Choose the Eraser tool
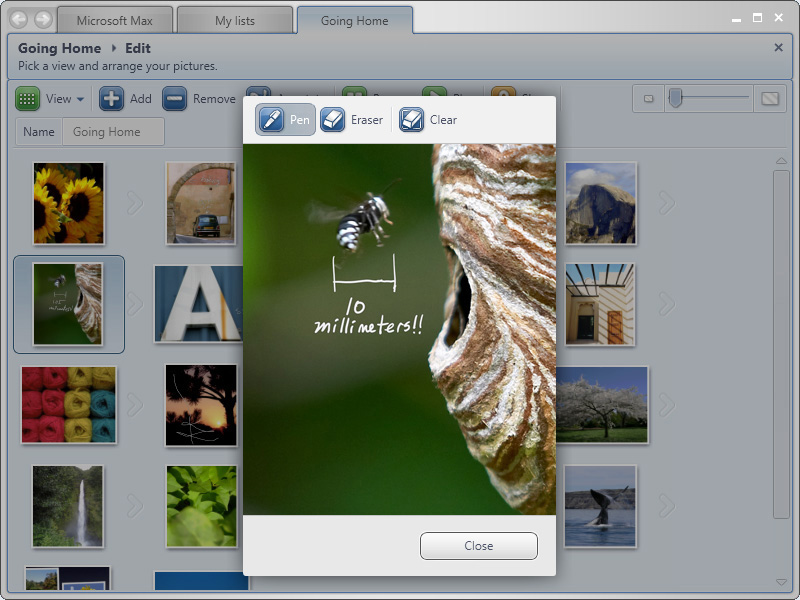The width and height of the screenshot is (800, 600). point(353,120)
